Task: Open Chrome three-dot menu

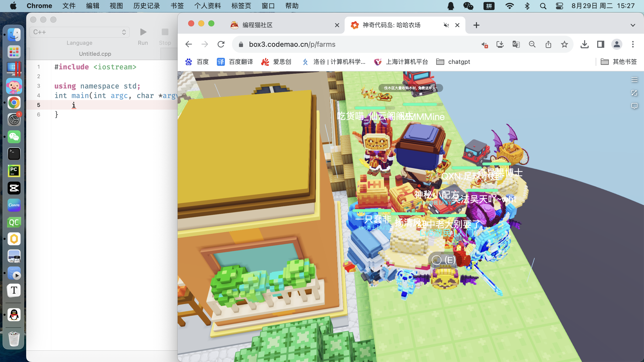Action: coord(633,44)
